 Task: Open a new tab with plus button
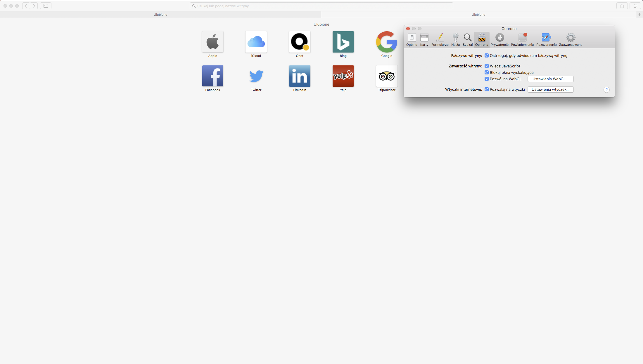pyautogui.click(x=639, y=15)
